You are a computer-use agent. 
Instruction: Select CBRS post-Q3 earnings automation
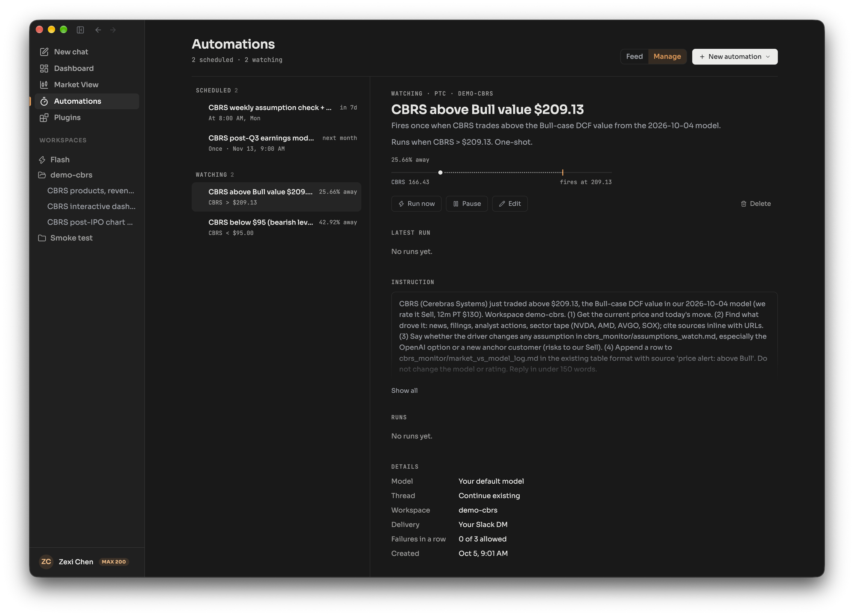[276, 143]
